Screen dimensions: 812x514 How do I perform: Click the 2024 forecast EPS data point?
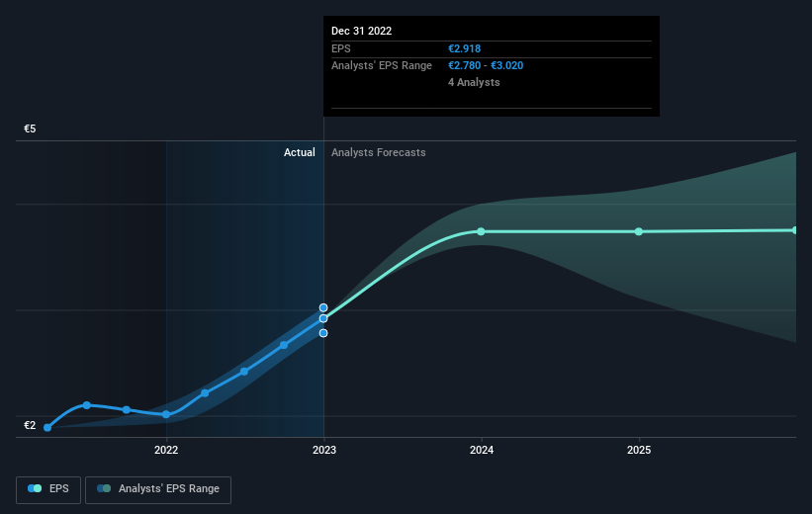pyautogui.click(x=481, y=231)
